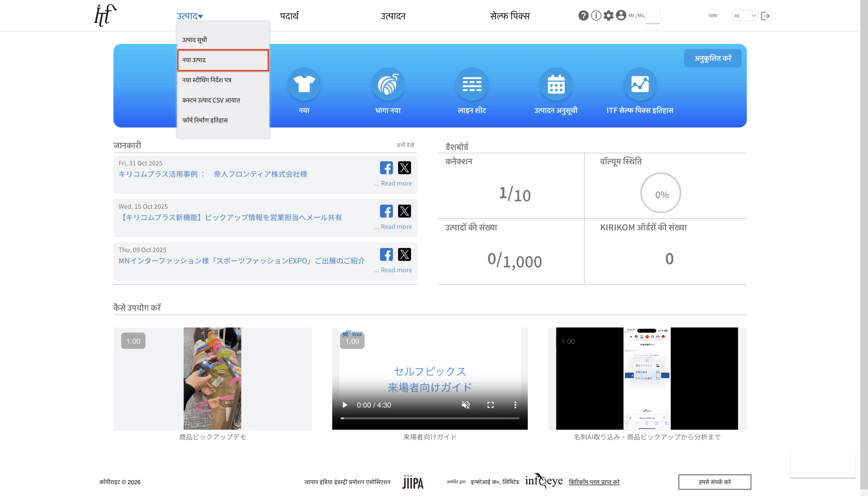Image resolution: width=868 pixels, height=496 pixels.
Task: Seek on the video progress bar
Action: click(x=430, y=418)
